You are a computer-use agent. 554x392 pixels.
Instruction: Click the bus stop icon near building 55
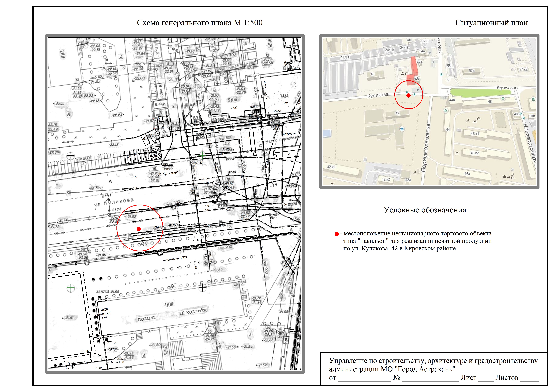click(x=441, y=75)
